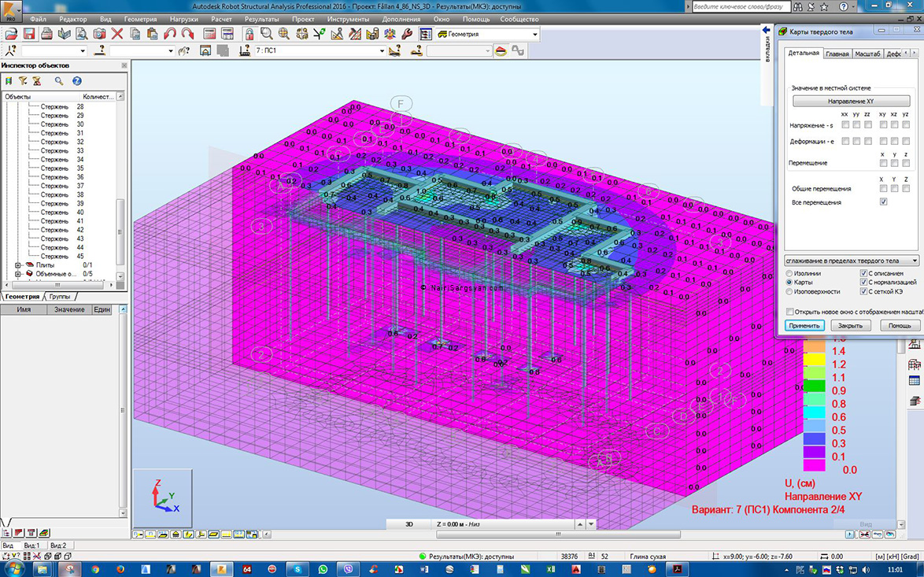Screen dimensions: 924x577
Task: Open the load case 7 : ПС1 dropdown
Action: coord(382,50)
